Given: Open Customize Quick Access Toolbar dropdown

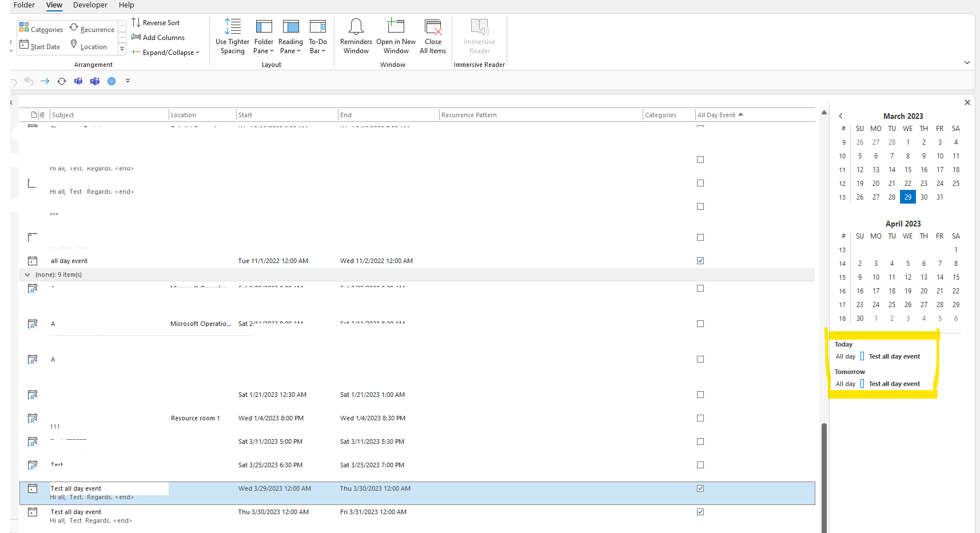Looking at the screenshot, I should tap(128, 81).
